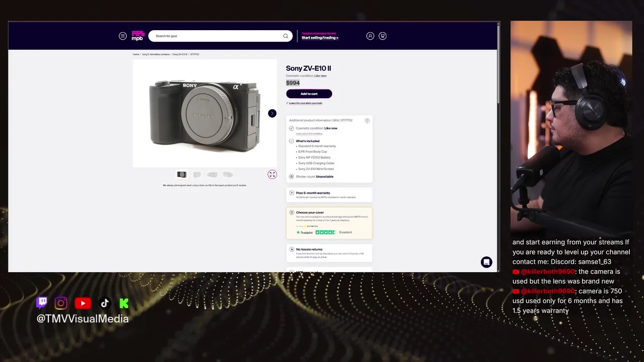Select the first camera thumbnail
This screenshot has width=644, height=362.
coord(182,174)
